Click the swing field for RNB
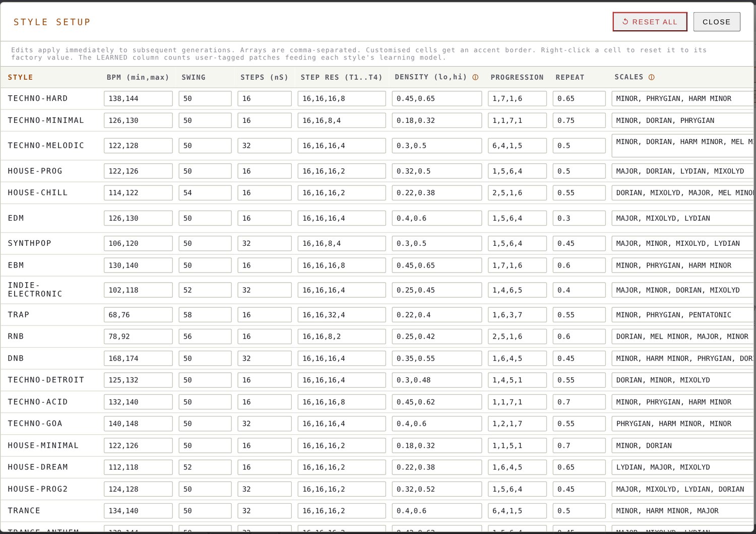Viewport: 756px width, 534px height. (x=205, y=337)
